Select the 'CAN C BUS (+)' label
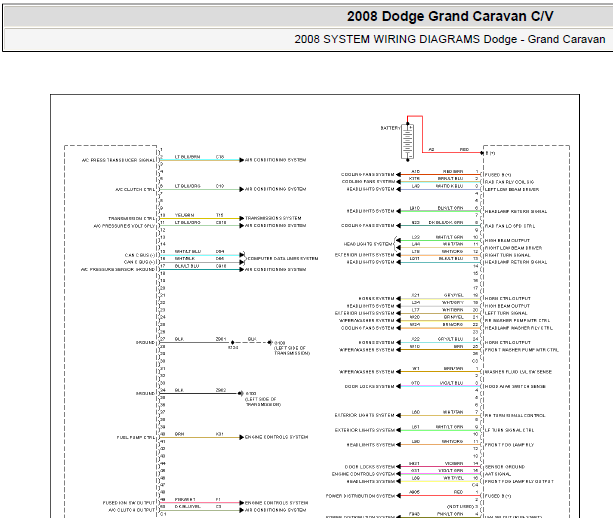Viewport: 613px width, 518px height. [140, 262]
